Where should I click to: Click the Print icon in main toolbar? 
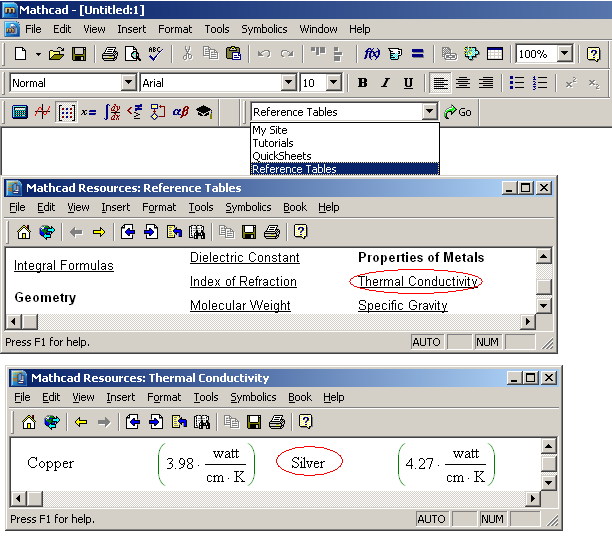[110, 54]
